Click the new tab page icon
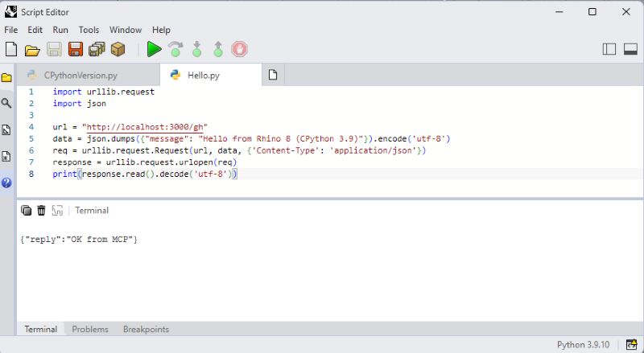Image resolution: width=644 pixels, height=353 pixels. (273, 75)
